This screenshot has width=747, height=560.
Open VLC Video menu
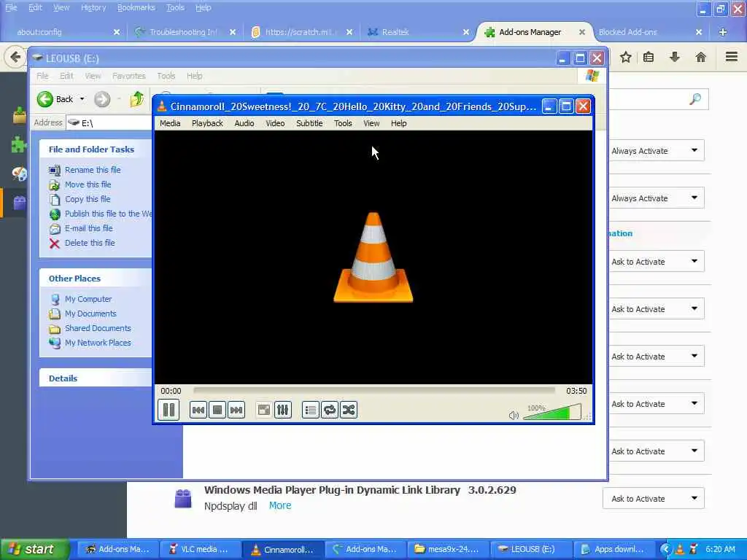point(275,123)
